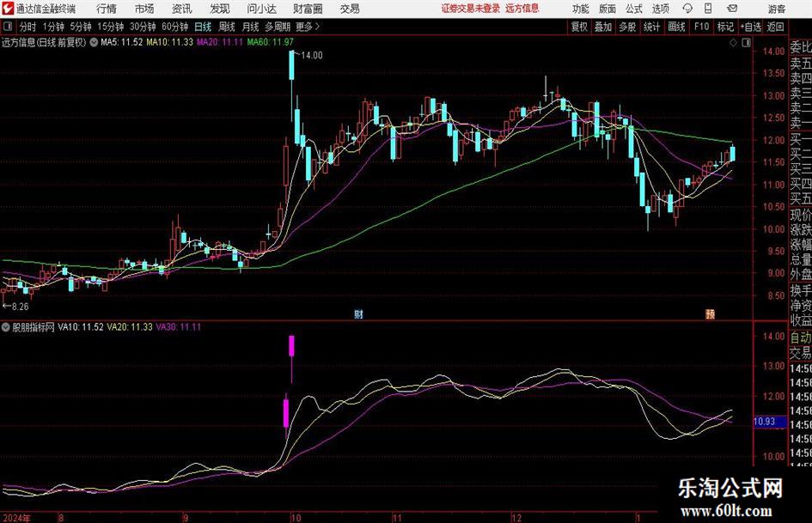Click the 2024年 timeline label

(x=16, y=518)
